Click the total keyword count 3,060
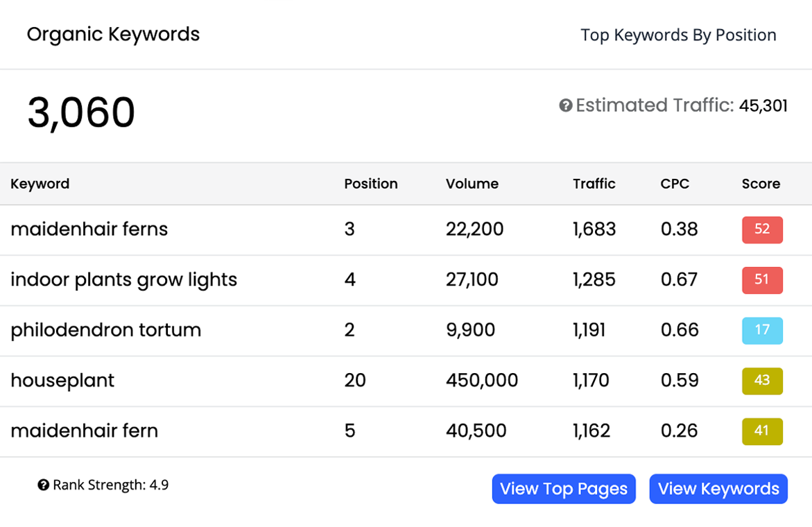Screen dimensions: 812x527 click(81, 111)
